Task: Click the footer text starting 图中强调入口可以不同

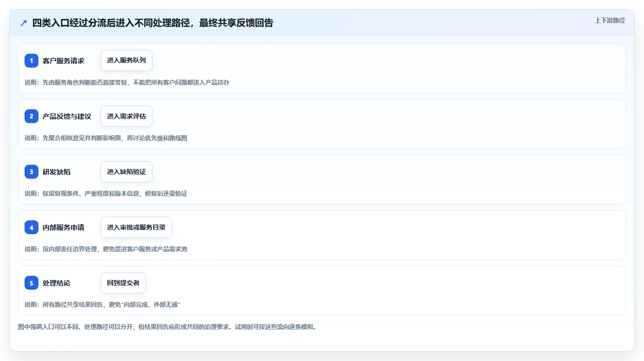Action: (x=167, y=327)
